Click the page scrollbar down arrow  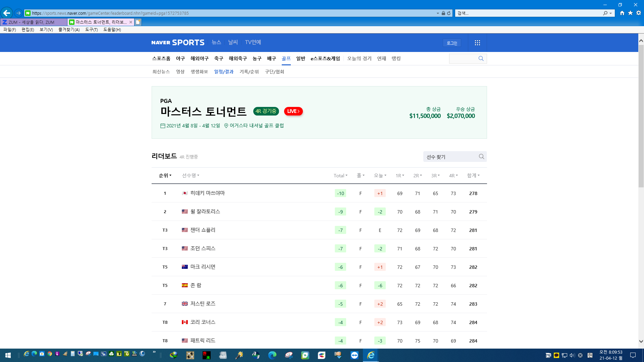[641, 342]
